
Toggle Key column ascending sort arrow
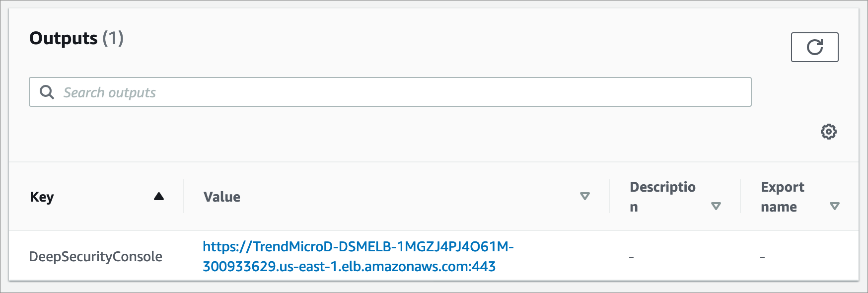point(159,196)
